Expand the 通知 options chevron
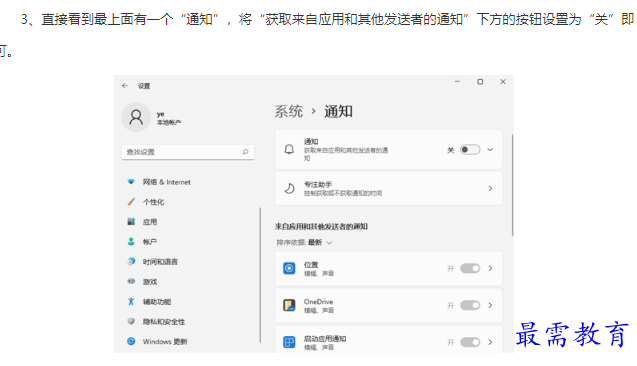The width and height of the screenshot is (637, 366). [490, 149]
